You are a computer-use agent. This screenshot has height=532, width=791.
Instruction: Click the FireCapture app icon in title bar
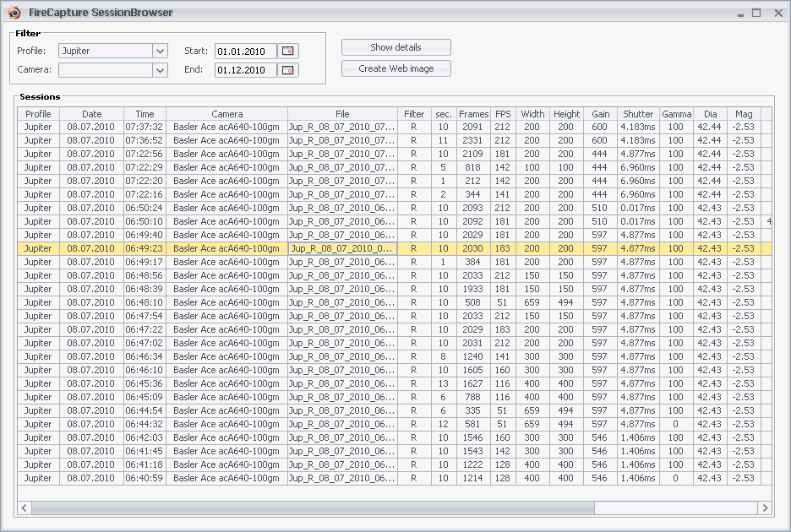[x=14, y=13]
